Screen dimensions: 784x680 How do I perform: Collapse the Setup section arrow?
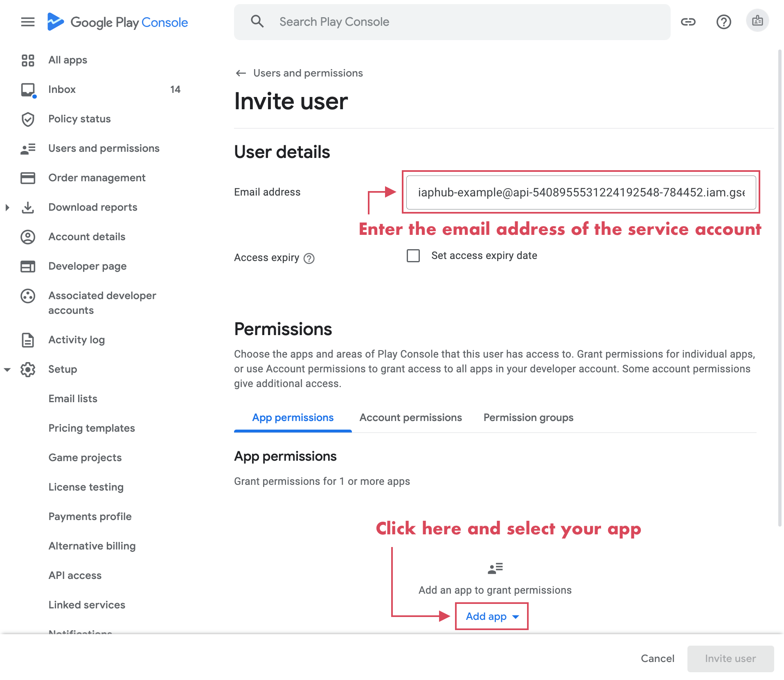pos(7,369)
